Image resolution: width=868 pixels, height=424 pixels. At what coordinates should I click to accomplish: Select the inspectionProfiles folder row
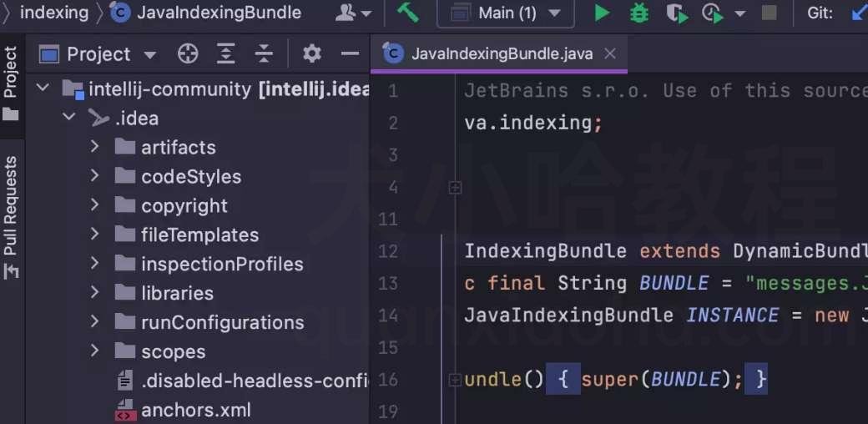198,264
